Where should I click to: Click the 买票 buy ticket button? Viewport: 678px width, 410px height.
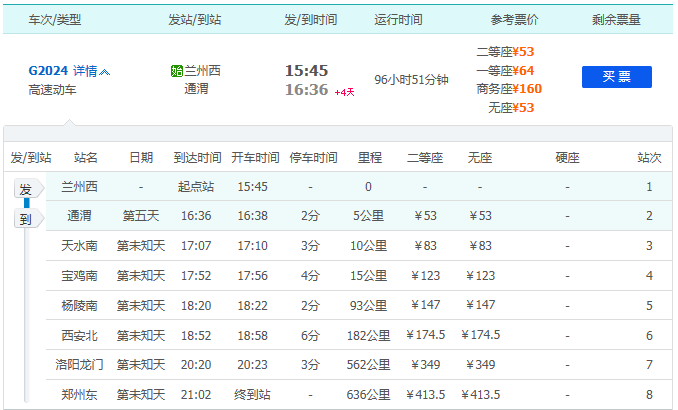[x=617, y=77]
